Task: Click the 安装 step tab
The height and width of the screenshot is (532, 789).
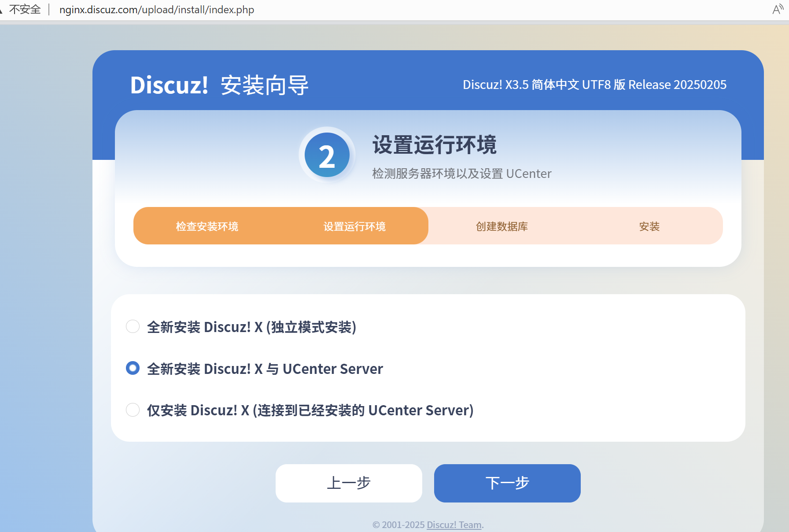Action: point(649,226)
